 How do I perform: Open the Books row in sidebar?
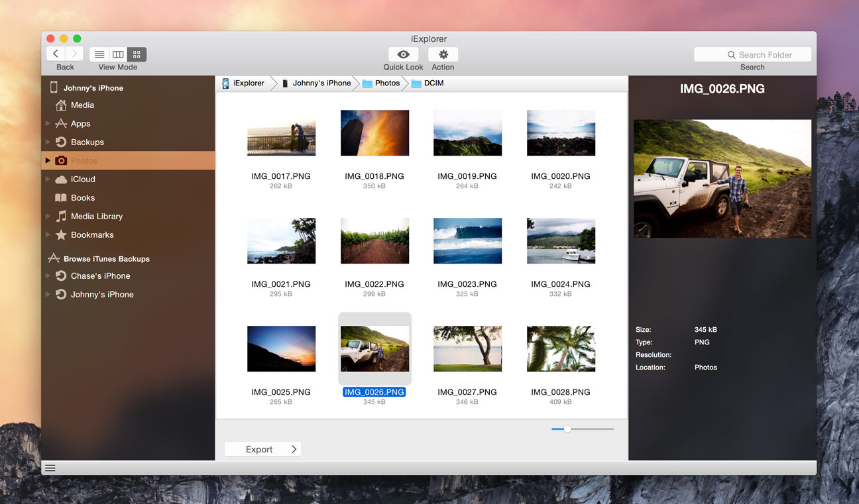128,198
